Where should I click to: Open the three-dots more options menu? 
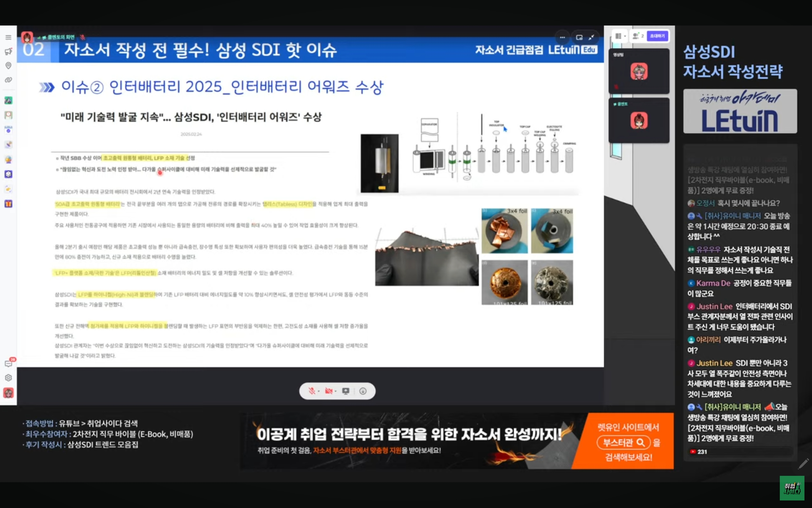point(562,37)
